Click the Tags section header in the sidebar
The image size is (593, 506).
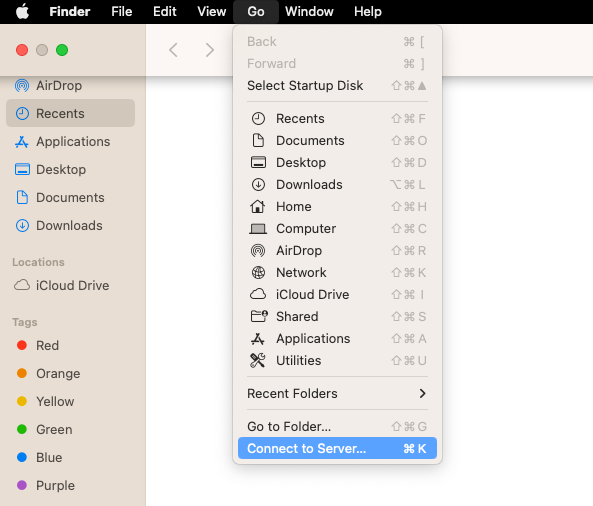coord(25,322)
